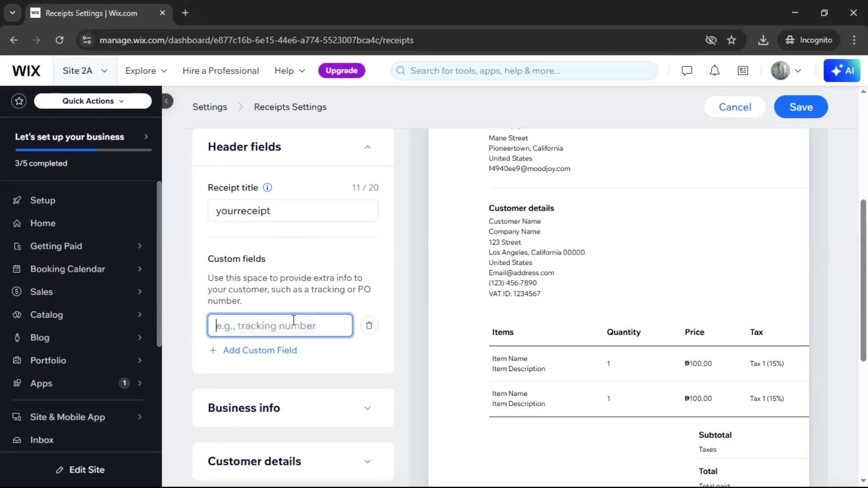Click Hire a Professional link
868x488 pixels.
[x=221, y=70]
